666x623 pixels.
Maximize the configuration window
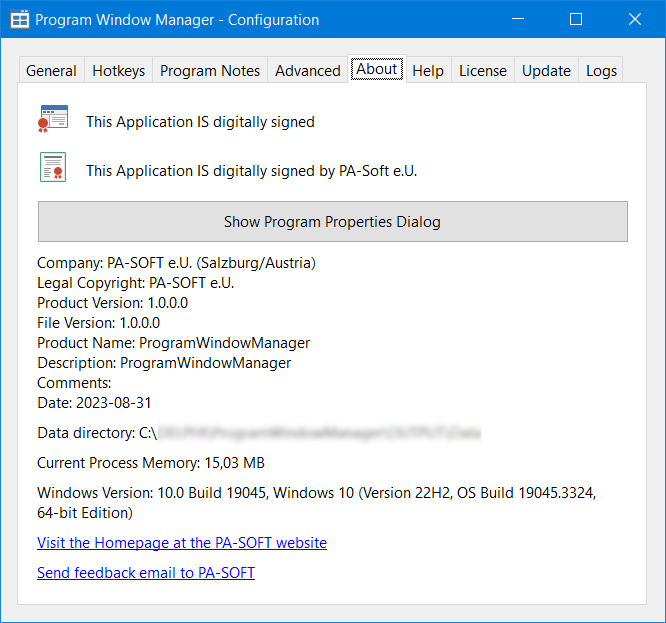pos(576,19)
